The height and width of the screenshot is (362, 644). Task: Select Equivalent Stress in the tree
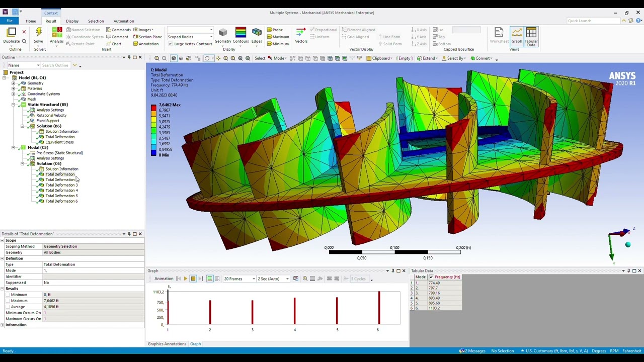coord(59,142)
